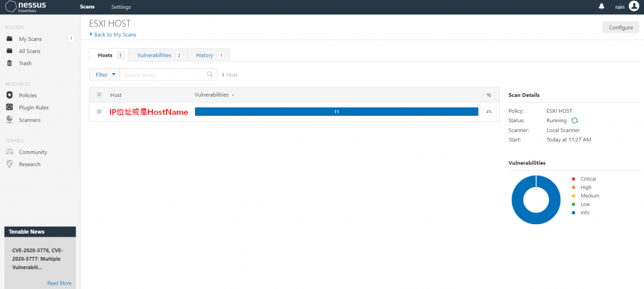Check the host row checkbox
Screen dimensions: 644x289
pos(99,111)
